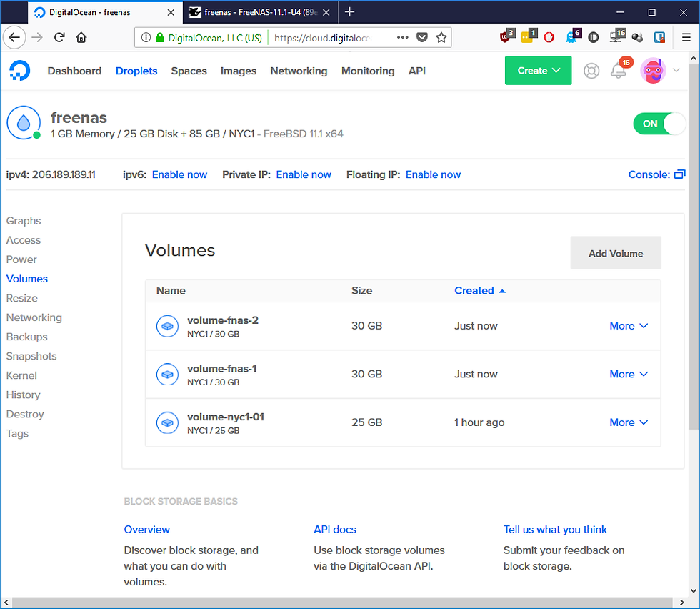Click the yellow extension icon with badge 1
This screenshot has height=609, width=700.
point(529,36)
